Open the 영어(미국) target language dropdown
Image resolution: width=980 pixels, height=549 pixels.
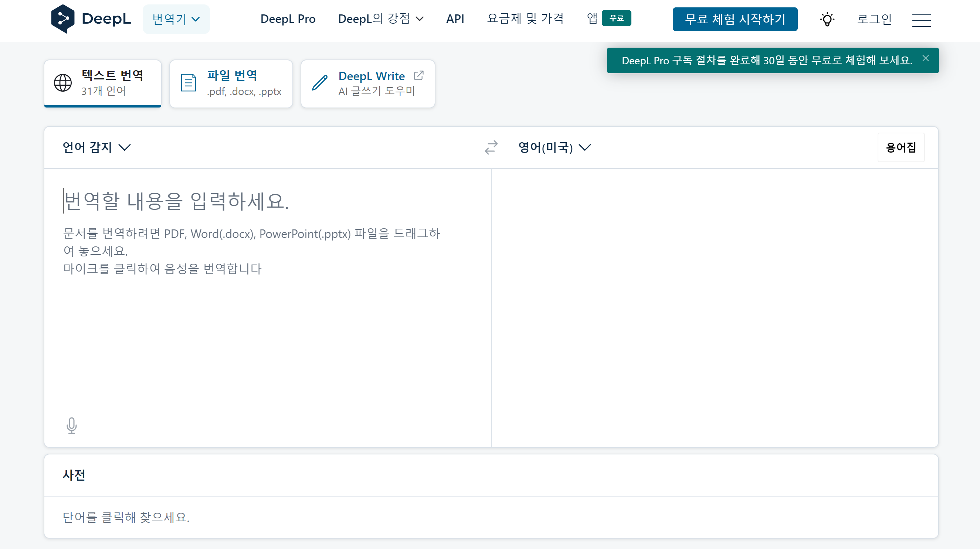click(x=555, y=147)
